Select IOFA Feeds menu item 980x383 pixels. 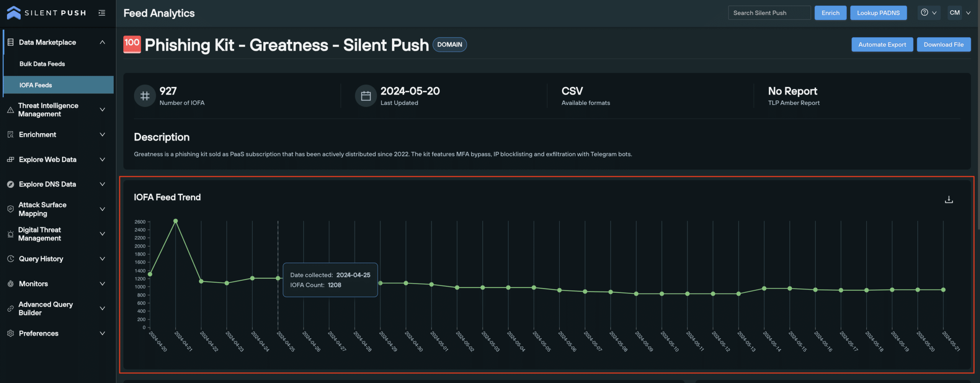58,85
